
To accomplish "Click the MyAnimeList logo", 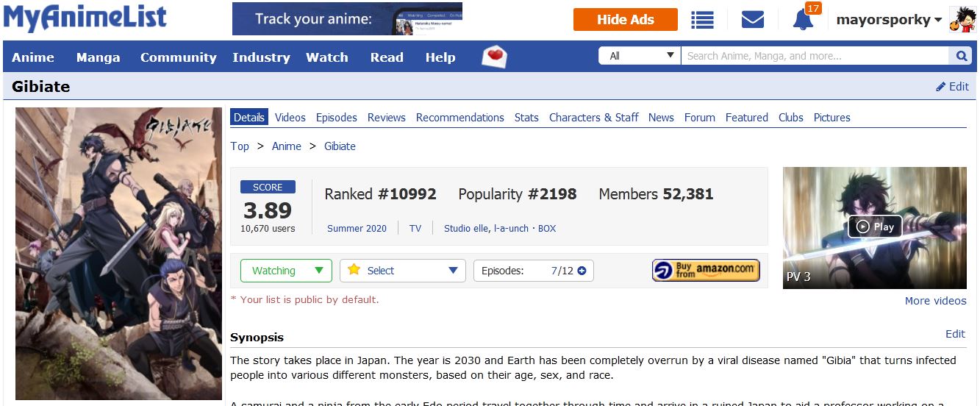I will point(85,18).
